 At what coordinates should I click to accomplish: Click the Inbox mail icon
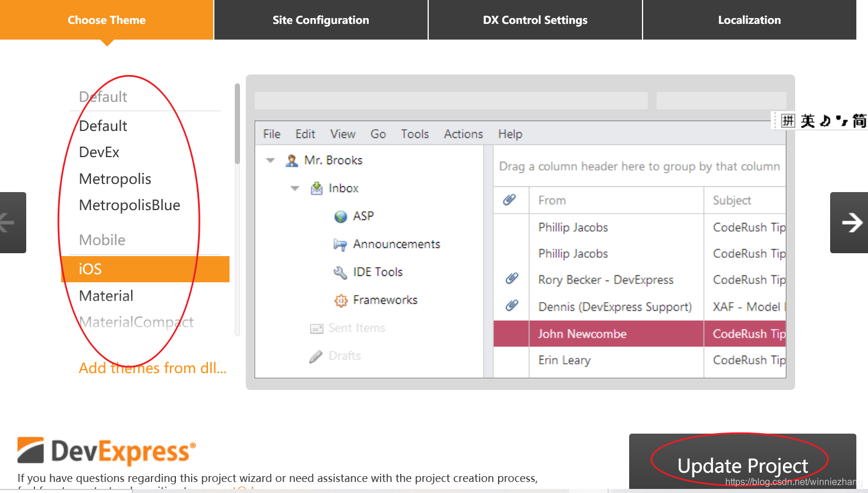[x=316, y=188]
